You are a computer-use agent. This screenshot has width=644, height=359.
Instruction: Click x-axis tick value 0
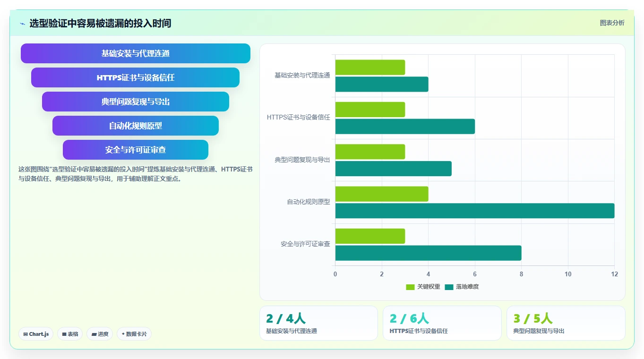tap(335, 274)
